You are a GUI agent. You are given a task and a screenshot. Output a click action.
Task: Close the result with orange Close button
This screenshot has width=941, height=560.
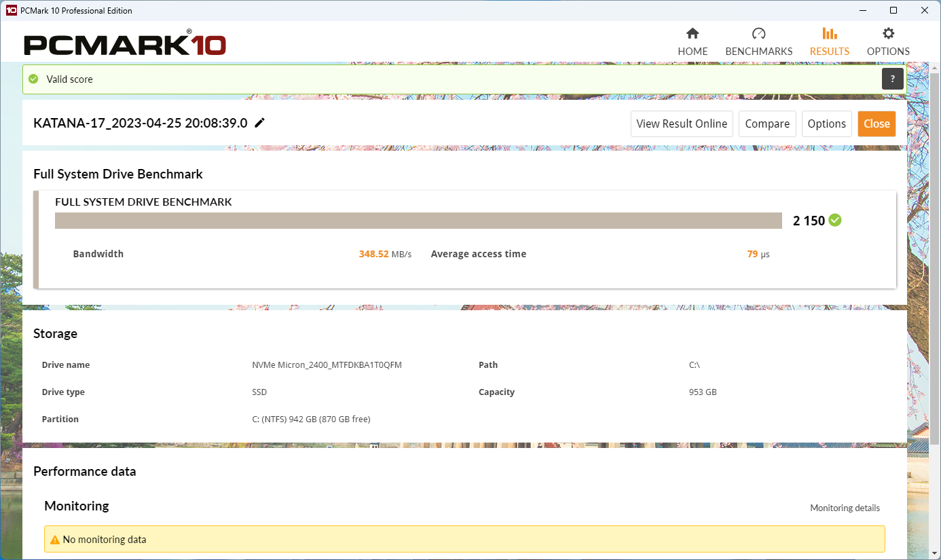click(877, 124)
